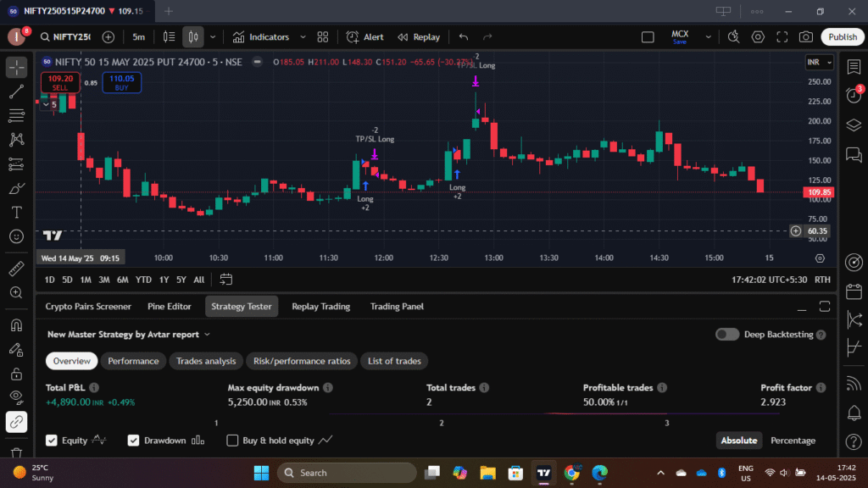Open go to date calendar icon

225,280
